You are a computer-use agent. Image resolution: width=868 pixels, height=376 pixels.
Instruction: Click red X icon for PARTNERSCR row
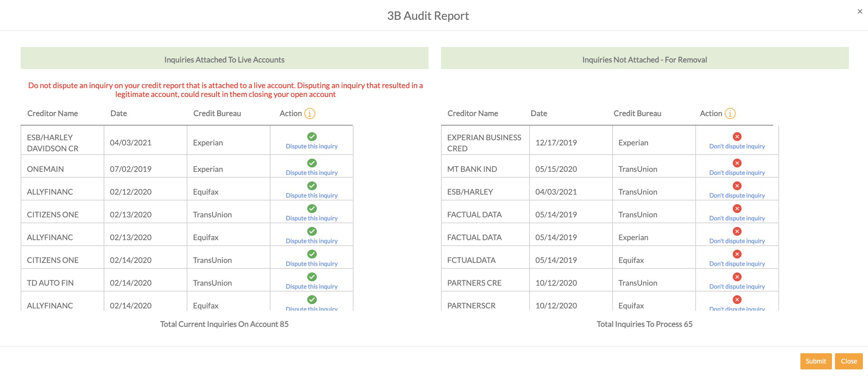pyautogui.click(x=737, y=300)
